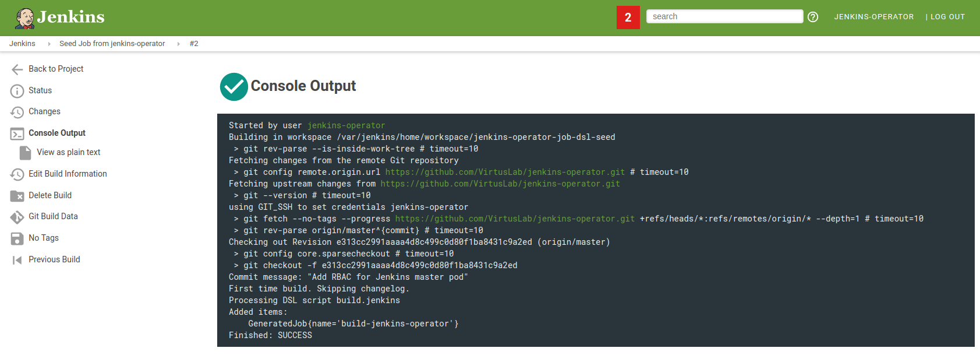Open the JENKINS-OPERATOR user profile link
The image size is (980, 355).
tap(873, 17)
